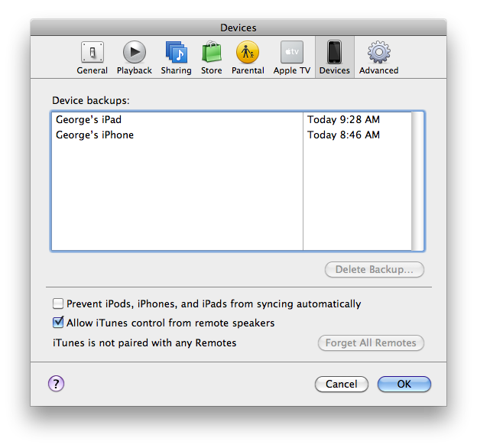Confirm preferences with the OK button
Screen dimensions: 477x448
[x=404, y=384]
